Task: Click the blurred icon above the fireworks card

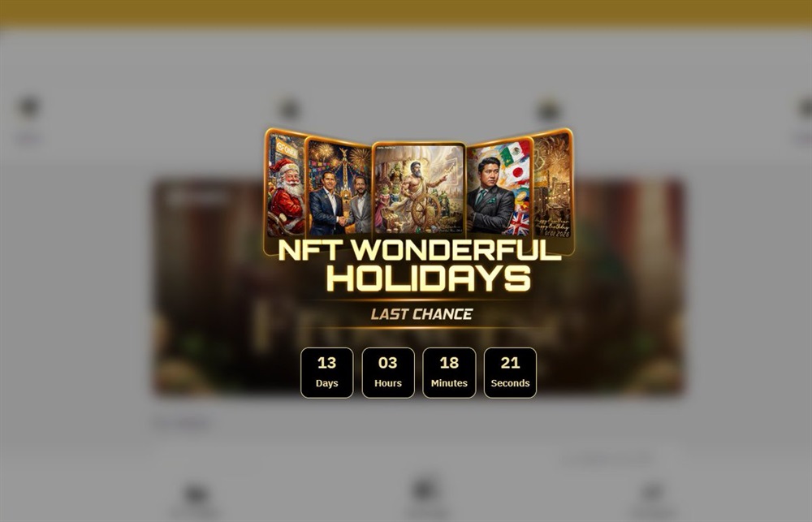Action: [548, 110]
